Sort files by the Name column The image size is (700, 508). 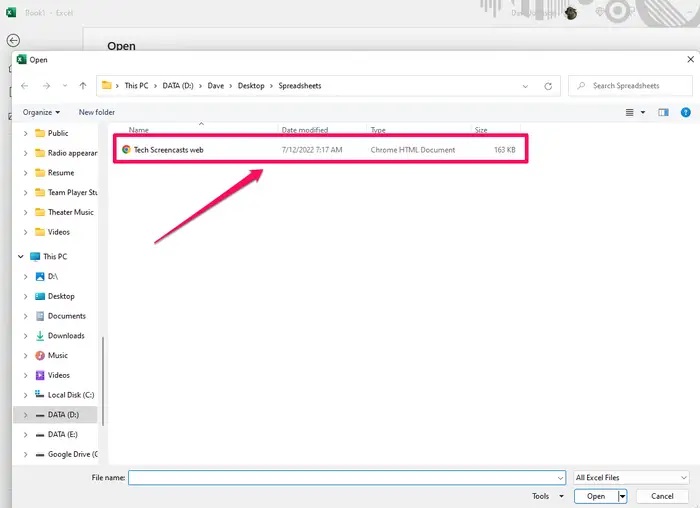click(x=138, y=130)
